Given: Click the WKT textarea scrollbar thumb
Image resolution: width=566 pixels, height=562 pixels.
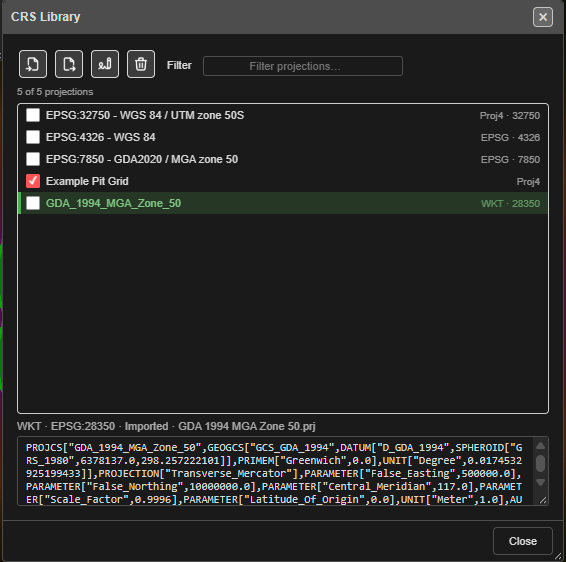Looking at the screenshot, I should (x=540, y=463).
